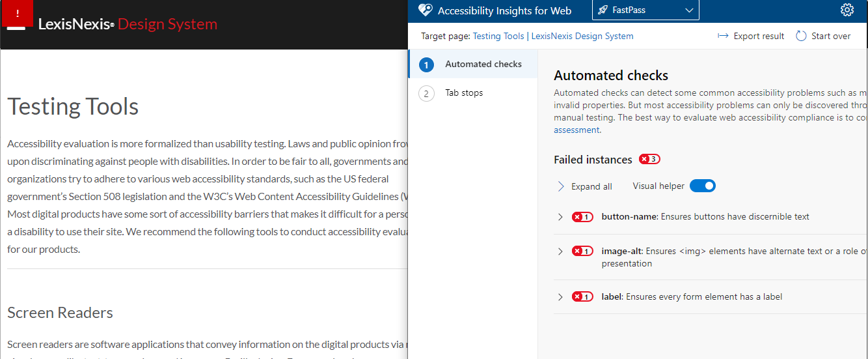The height and width of the screenshot is (359, 868).
Task: Open the Testing Tools target page link
Action: [498, 36]
